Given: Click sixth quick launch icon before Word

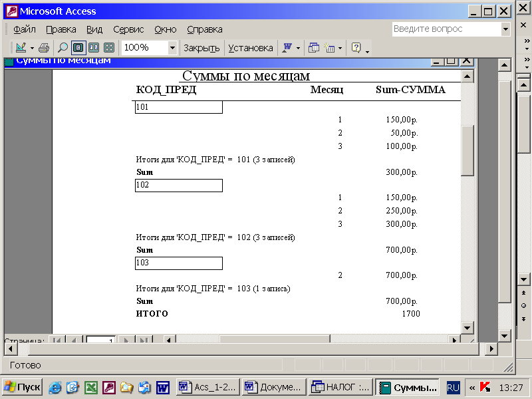Looking at the screenshot, I should click(x=144, y=387).
